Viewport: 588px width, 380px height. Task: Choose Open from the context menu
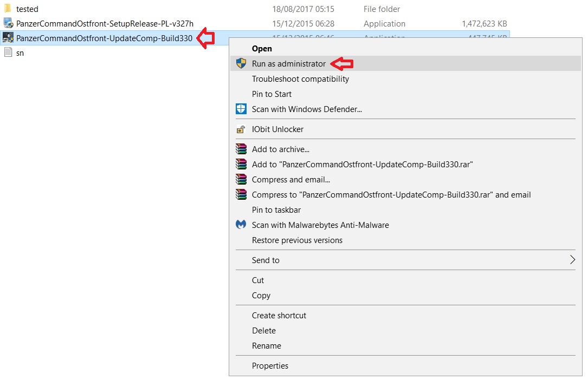pyautogui.click(x=262, y=49)
